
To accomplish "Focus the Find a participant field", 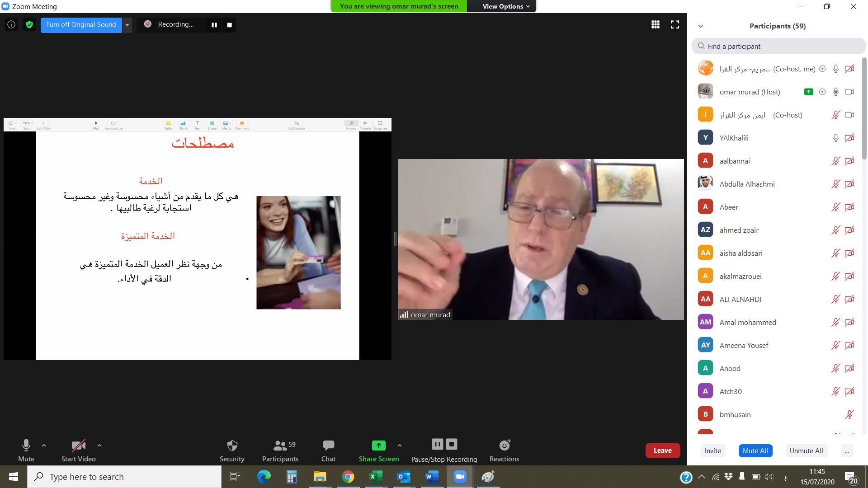I will pos(778,46).
